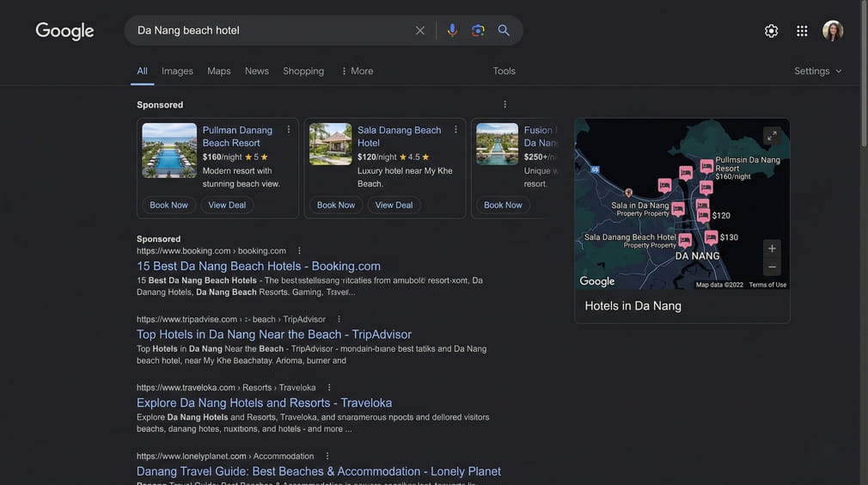Open the Danang Travel Guide Lonely Planet link
This screenshot has width=868, height=485.
click(x=319, y=471)
